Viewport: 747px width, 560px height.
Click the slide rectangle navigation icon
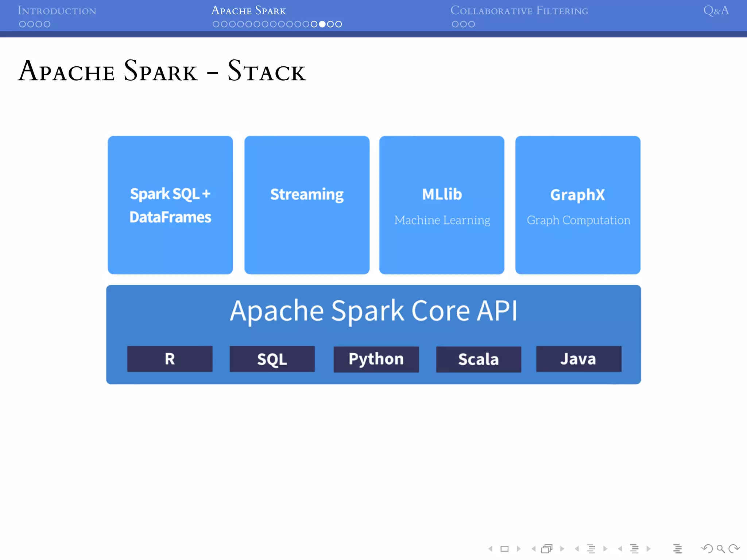[504, 548]
